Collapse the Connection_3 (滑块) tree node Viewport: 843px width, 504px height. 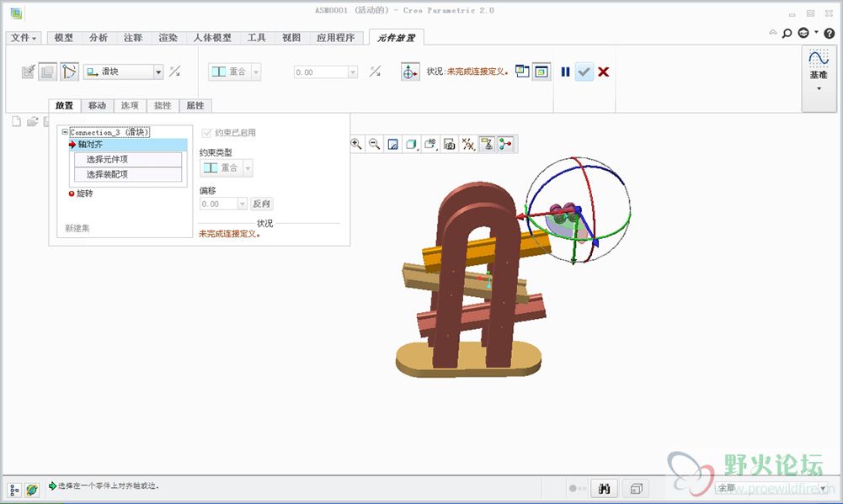(65, 131)
